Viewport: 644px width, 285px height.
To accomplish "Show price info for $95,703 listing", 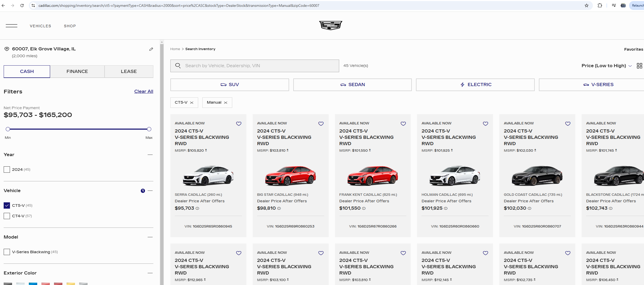I will (198, 208).
